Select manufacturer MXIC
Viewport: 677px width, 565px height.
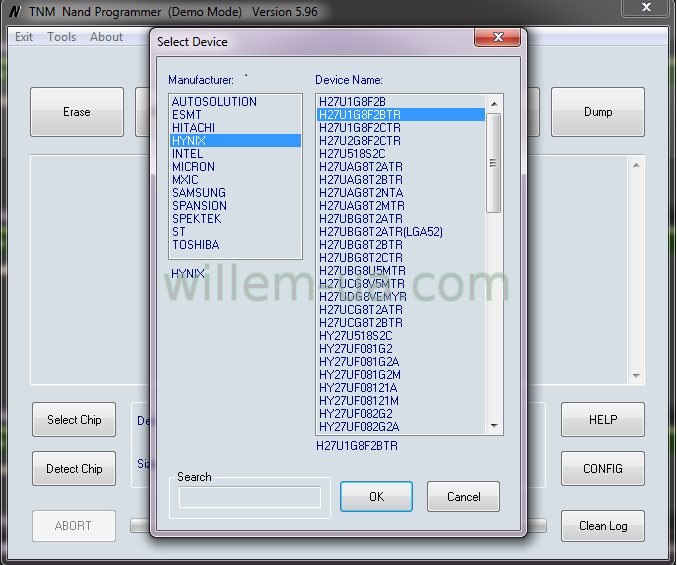click(x=236, y=180)
